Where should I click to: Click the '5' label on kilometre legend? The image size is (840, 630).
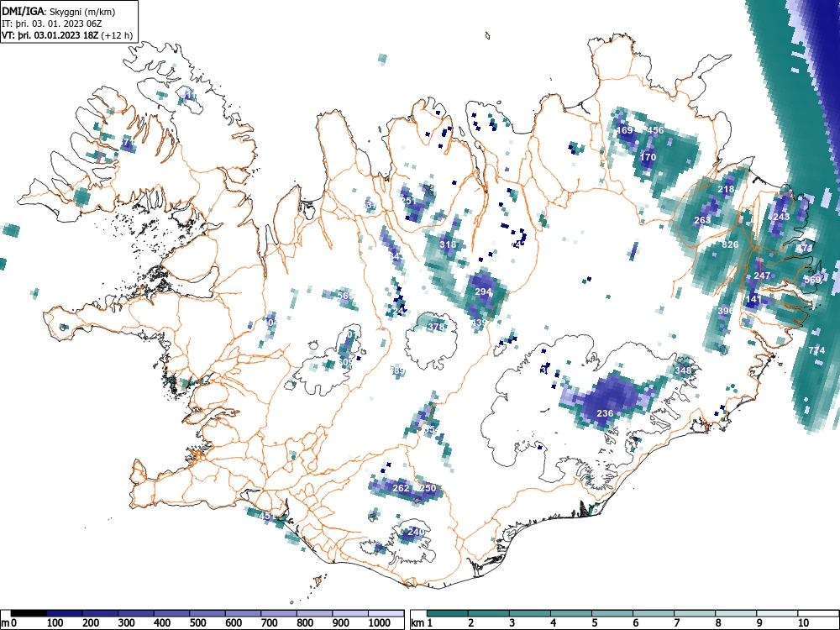coord(594,623)
